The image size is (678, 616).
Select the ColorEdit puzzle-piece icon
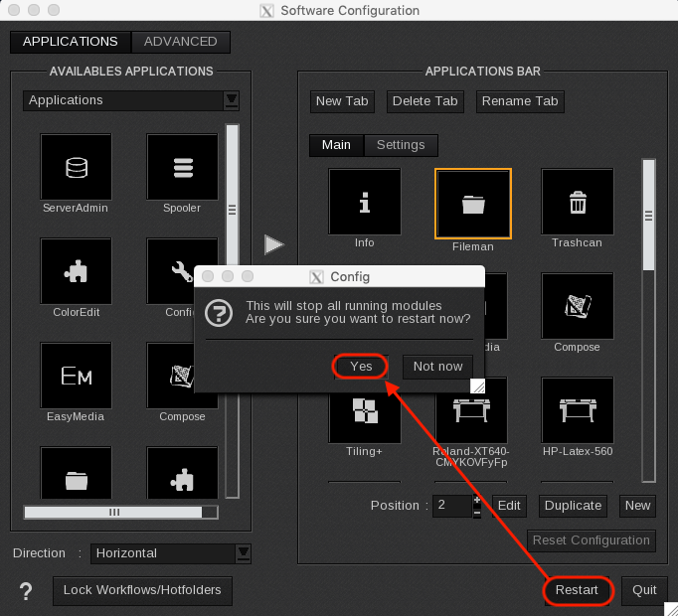pyautogui.click(x=76, y=271)
